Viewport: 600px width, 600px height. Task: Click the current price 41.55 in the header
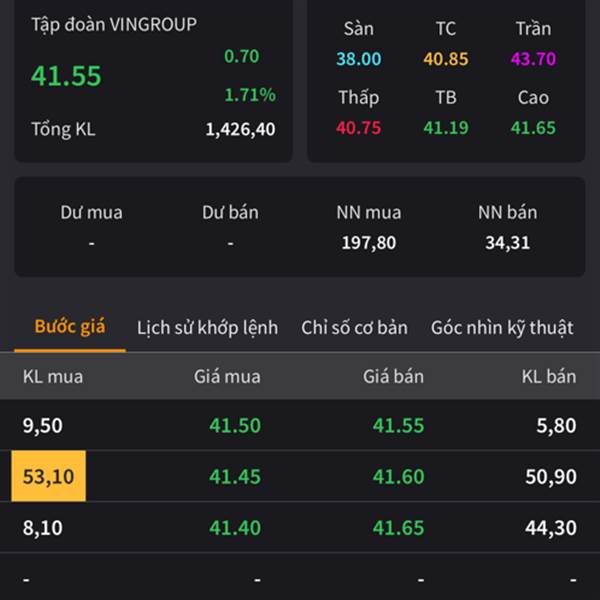(66, 76)
